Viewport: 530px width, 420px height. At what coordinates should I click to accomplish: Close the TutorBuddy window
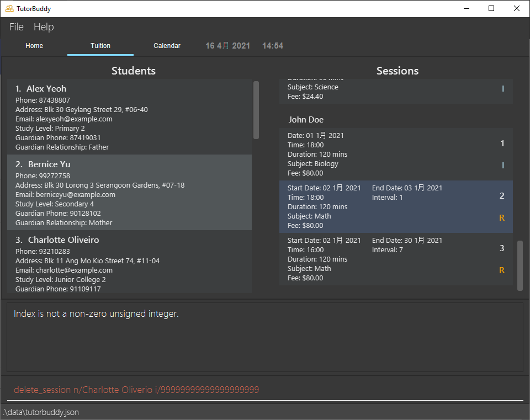517,8
